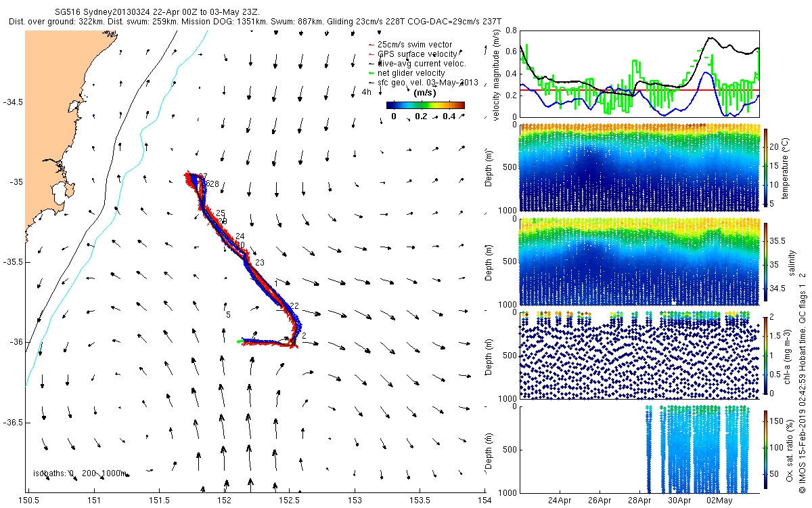
Task: Click the day marker '24' on the glider track
Action: click(x=240, y=236)
